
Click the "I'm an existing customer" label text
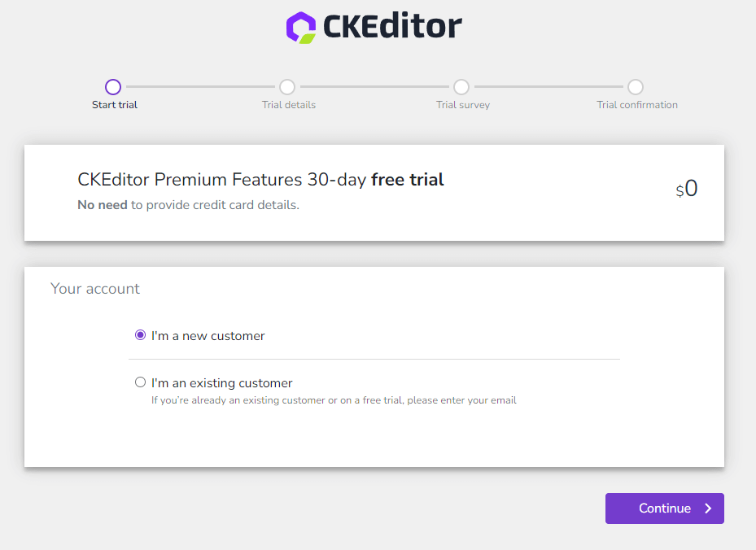coord(222,383)
